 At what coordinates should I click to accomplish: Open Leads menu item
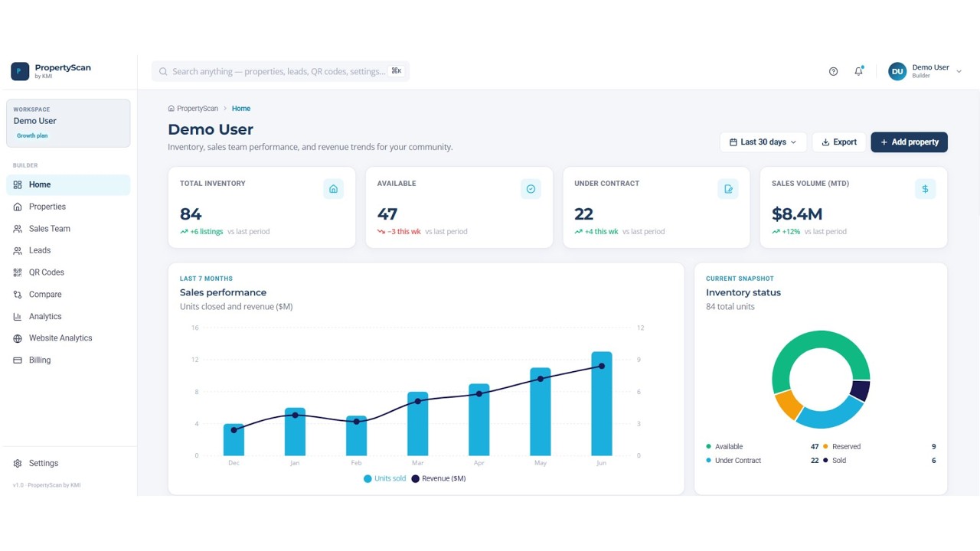click(x=68, y=250)
